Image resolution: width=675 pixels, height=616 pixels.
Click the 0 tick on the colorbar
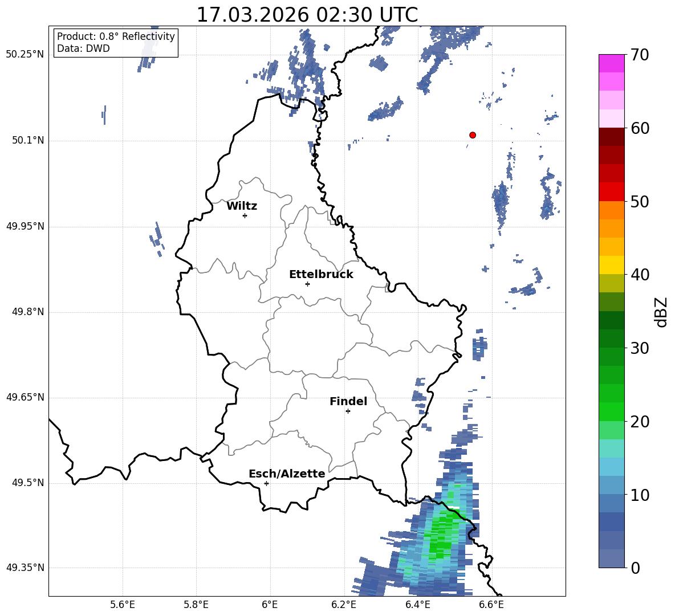point(635,568)
